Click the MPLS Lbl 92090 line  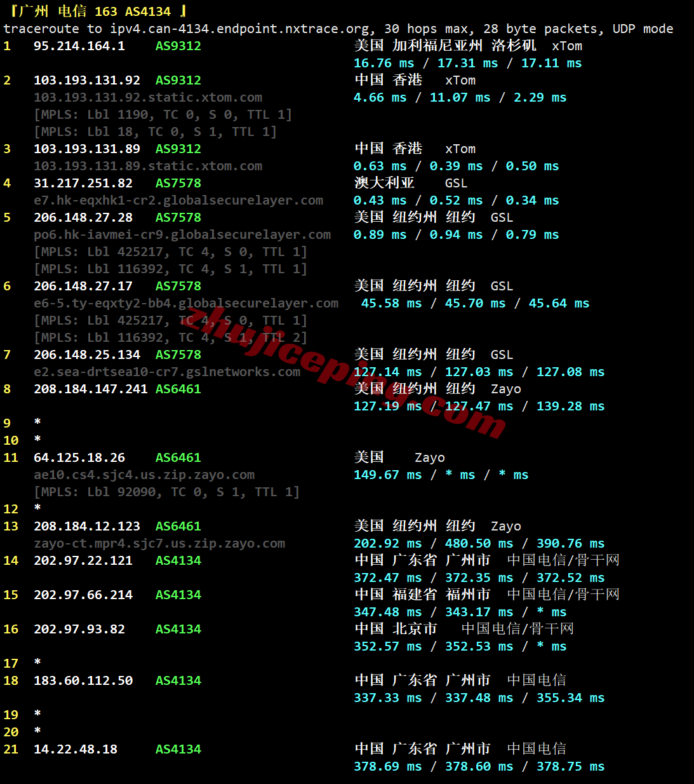coord(167,492)
